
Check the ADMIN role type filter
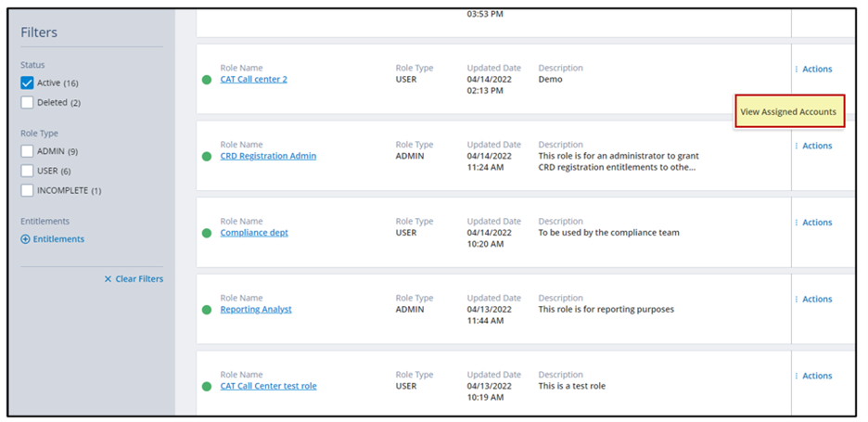[x=27, y=151]
